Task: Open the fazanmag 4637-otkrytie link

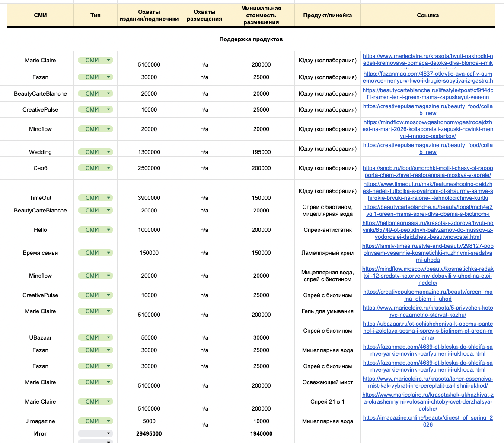Action: [x=428, y=77]
